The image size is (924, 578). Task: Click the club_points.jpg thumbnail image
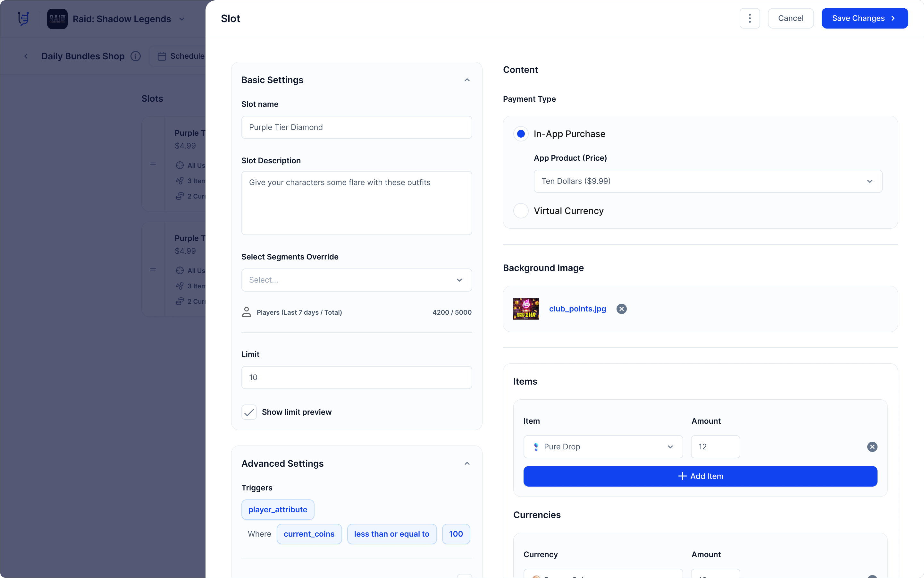[x=526, y=309]
